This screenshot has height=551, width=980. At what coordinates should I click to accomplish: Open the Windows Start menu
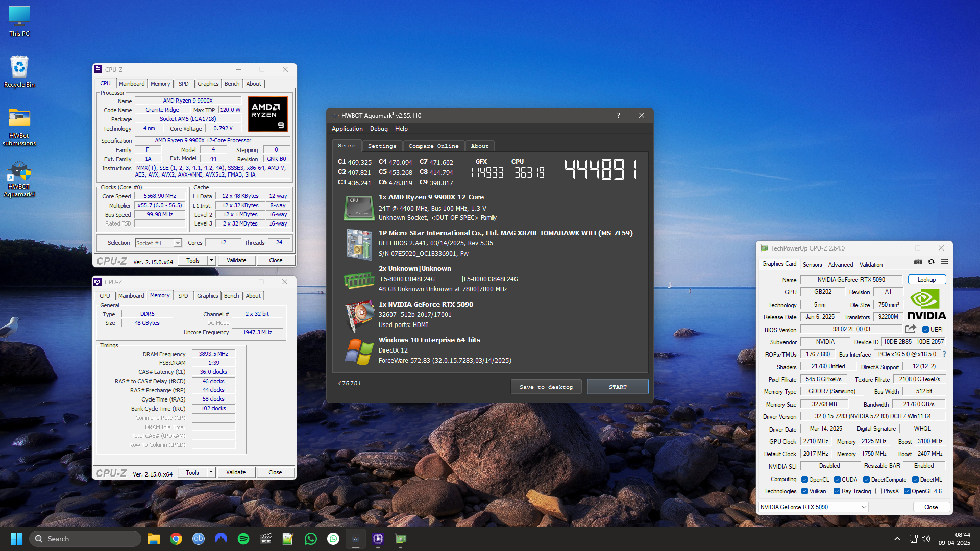[x=16, y=539]
